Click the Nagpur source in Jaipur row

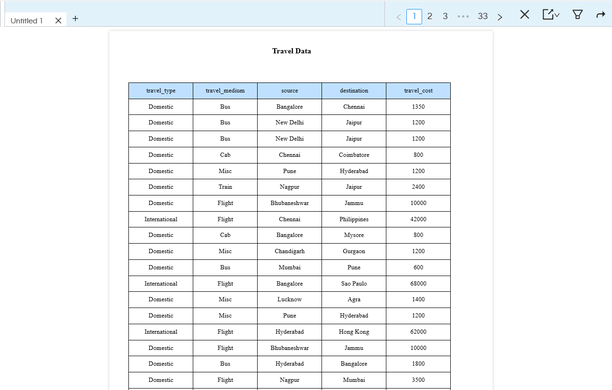(290, 187)
